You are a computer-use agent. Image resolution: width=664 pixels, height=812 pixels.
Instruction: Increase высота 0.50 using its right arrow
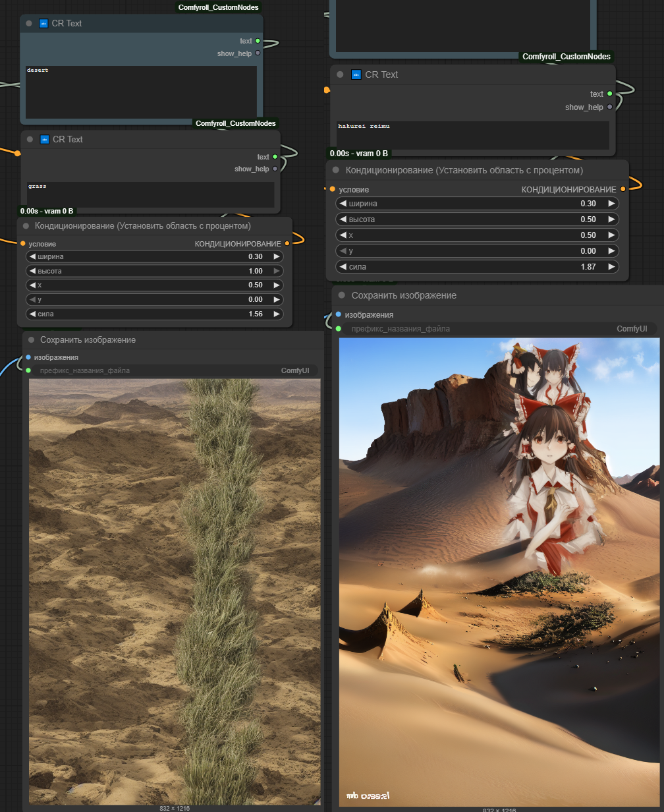coord(612,219)
